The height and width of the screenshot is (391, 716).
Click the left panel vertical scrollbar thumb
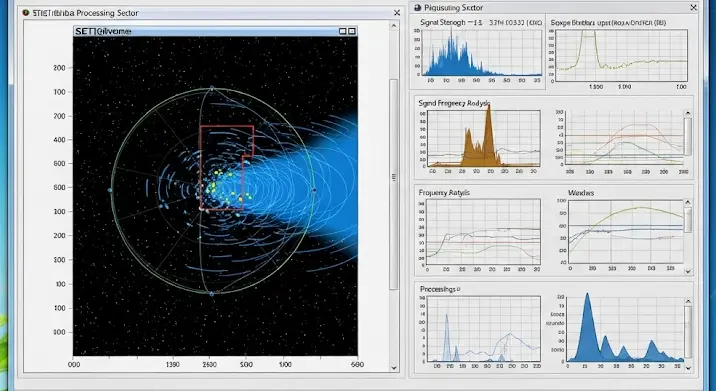[x=393, y=184]
